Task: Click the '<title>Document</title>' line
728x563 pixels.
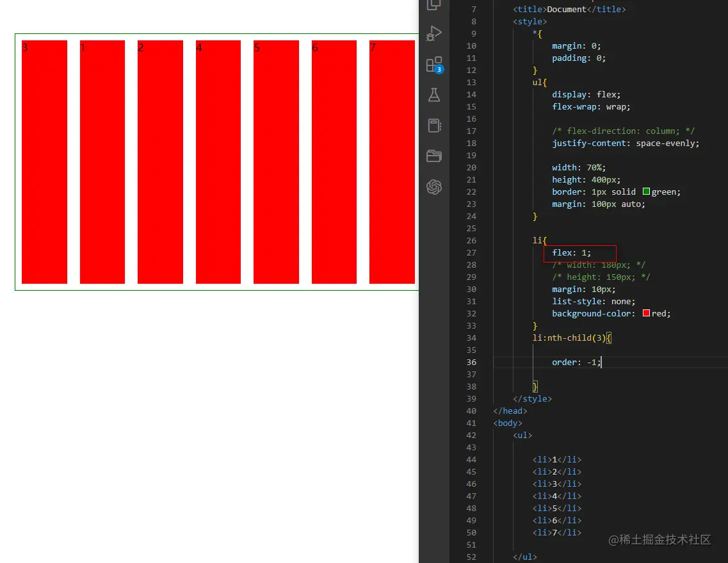Action: click(569, 10)
